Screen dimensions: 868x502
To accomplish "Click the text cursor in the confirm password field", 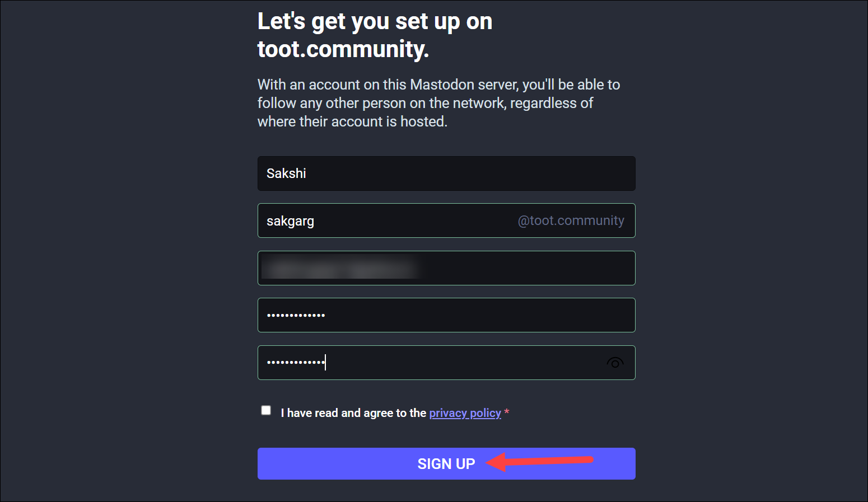I will point(325,363).
